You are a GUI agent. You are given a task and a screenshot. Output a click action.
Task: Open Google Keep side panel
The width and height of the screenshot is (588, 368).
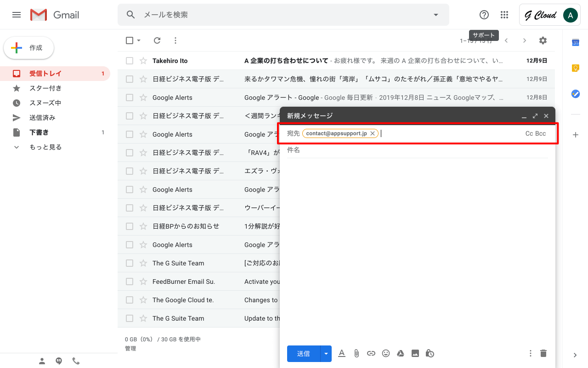coord(575,68)
